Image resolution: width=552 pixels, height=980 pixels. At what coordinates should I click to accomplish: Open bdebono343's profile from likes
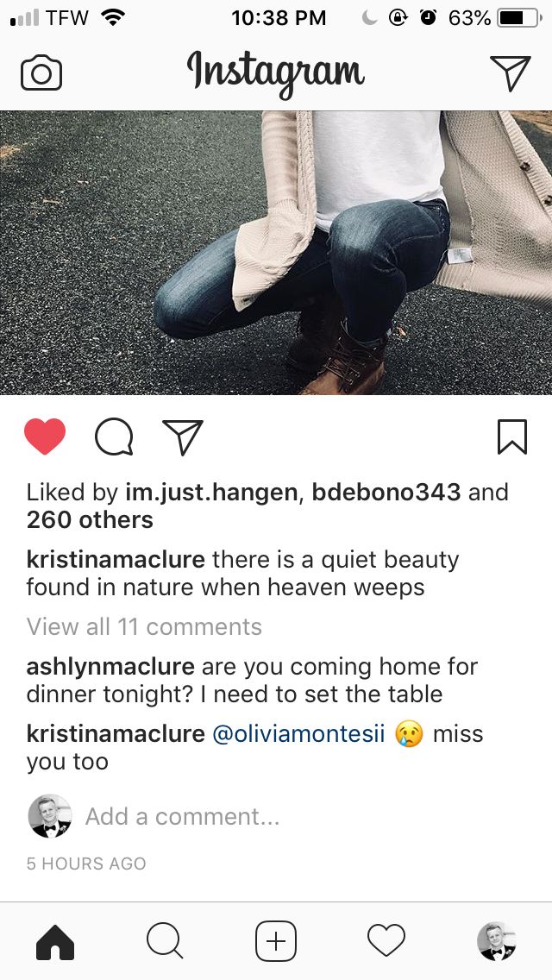pyautogui.click(x=386, y=493)
